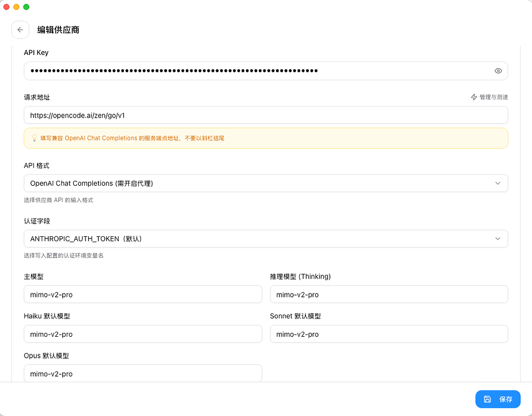Close the window with red button

[6, 7]
